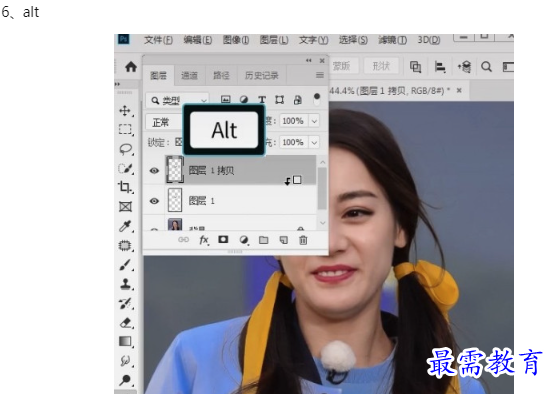The image size is (551, 394).
Task: Open the 正常 blend mode dropdown
Action: (x=164, y=122)
